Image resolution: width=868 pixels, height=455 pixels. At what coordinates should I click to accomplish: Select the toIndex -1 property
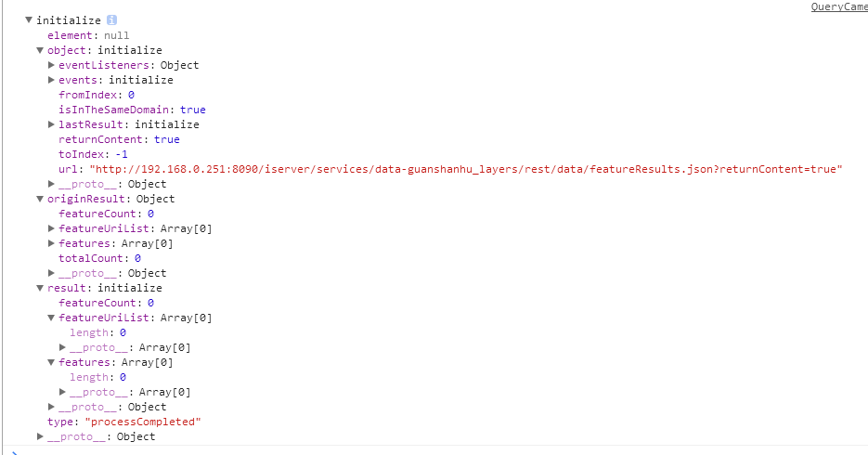[x=93, y=154]
